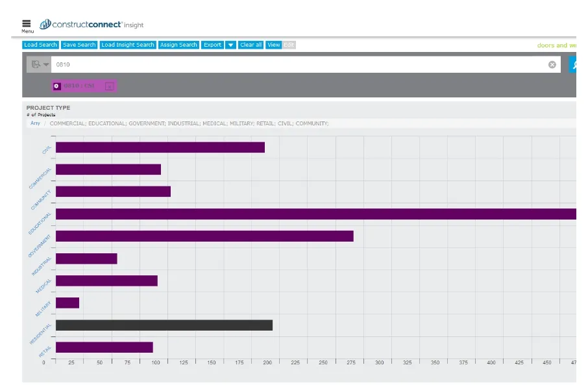Click the MILITARY axis label
This screenshot has width=588, height=391.
pos(43,309)
